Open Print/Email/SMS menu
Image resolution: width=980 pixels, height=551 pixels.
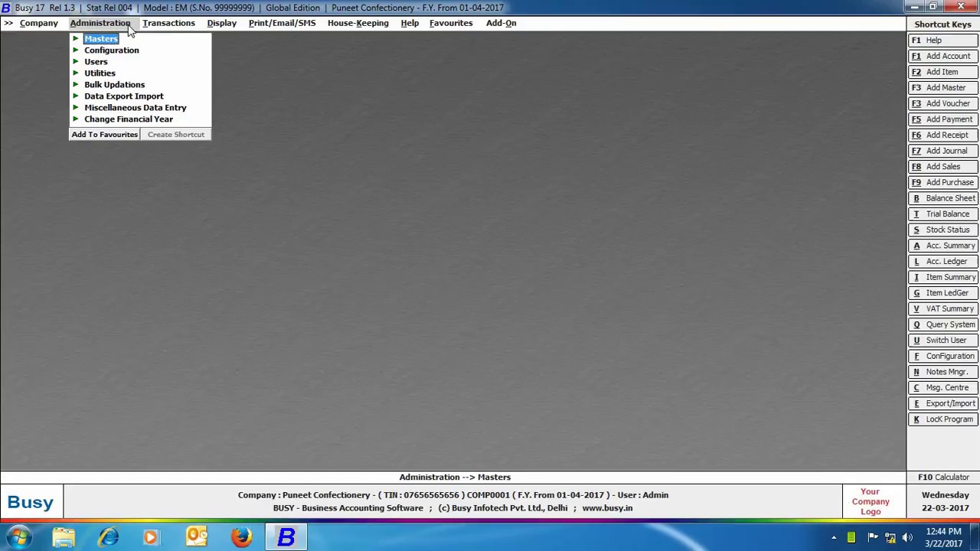click(x=282, y=23)
